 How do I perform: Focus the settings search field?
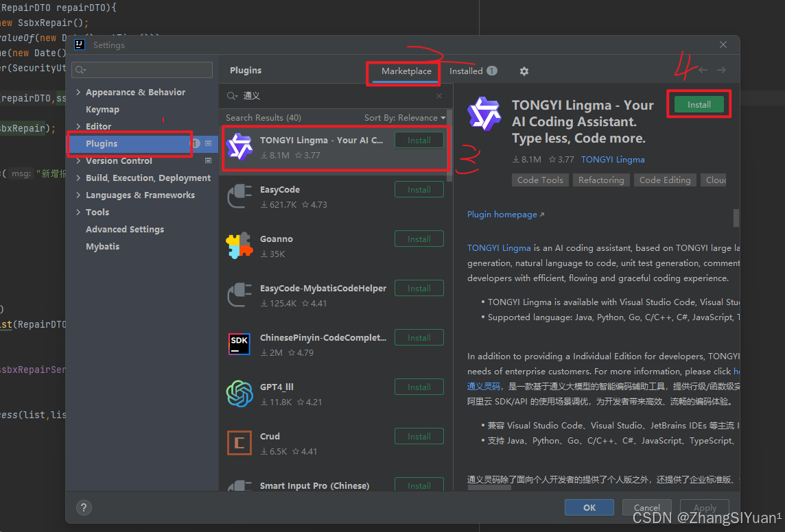tap(142, 70)
